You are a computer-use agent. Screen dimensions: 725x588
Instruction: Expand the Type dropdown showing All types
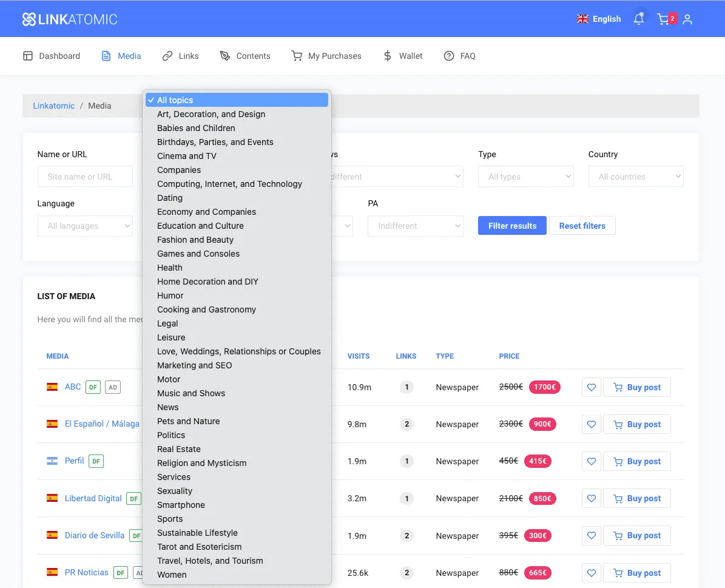(x=525, y=177)
